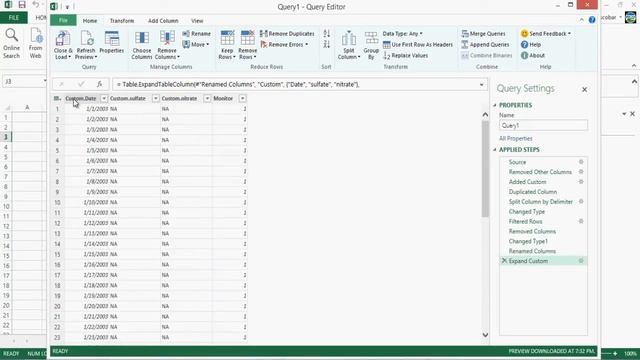Open settings gear for Removed Other Columns
Viewport: 640px width, 360px height.
coord(581,172)
